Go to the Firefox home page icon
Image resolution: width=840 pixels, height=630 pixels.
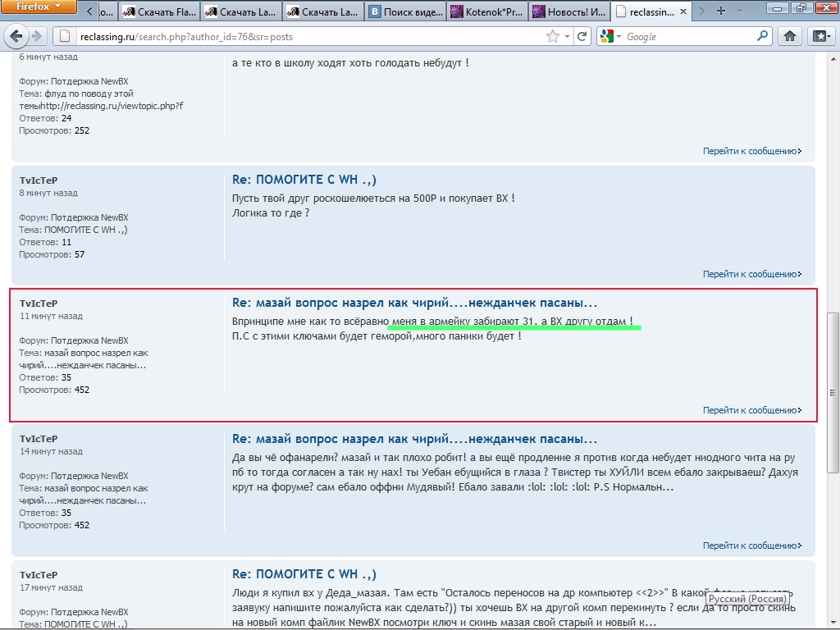pyautogui.click(x=789, y=36)
